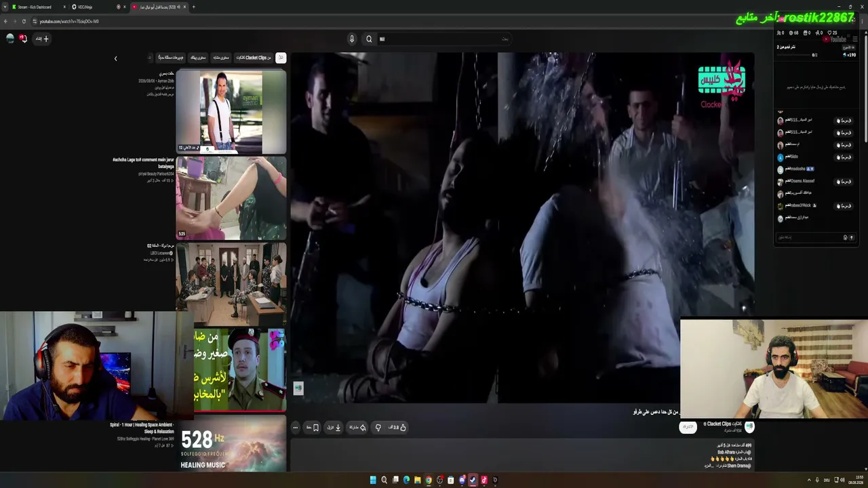This screenshot has height=488, width=868.
Task: Open the Ayman Zbib recommended video thumbnail
Action: [231, 112]
